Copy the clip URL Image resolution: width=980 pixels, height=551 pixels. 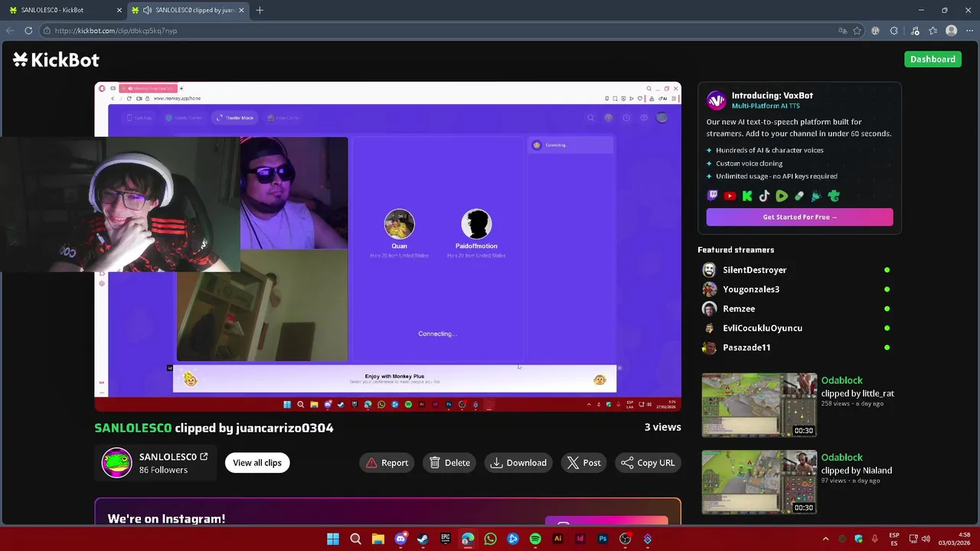648,462
